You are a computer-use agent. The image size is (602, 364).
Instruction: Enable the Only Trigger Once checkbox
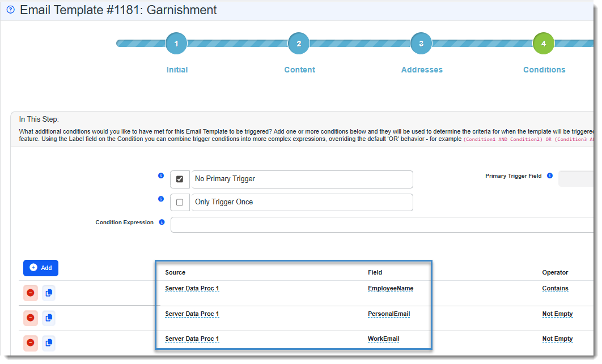coord(180,202)
